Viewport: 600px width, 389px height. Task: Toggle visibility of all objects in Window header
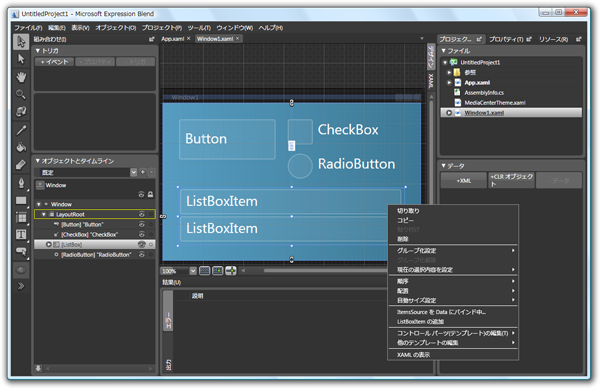[141, 194]
